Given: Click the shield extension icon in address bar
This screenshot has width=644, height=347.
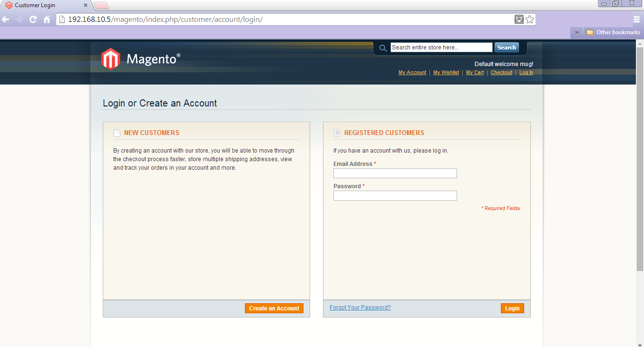Looking at the screenshot, I should 519,19.
